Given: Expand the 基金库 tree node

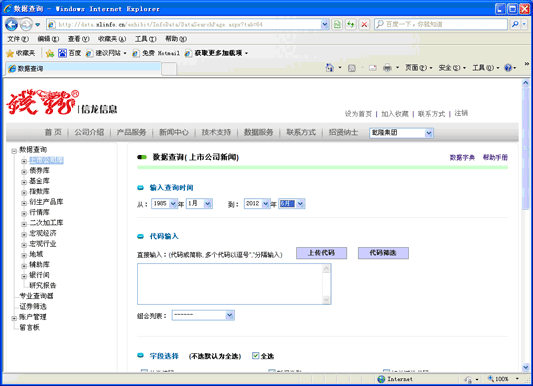Looking at the screenshot, I should [24, 182].
